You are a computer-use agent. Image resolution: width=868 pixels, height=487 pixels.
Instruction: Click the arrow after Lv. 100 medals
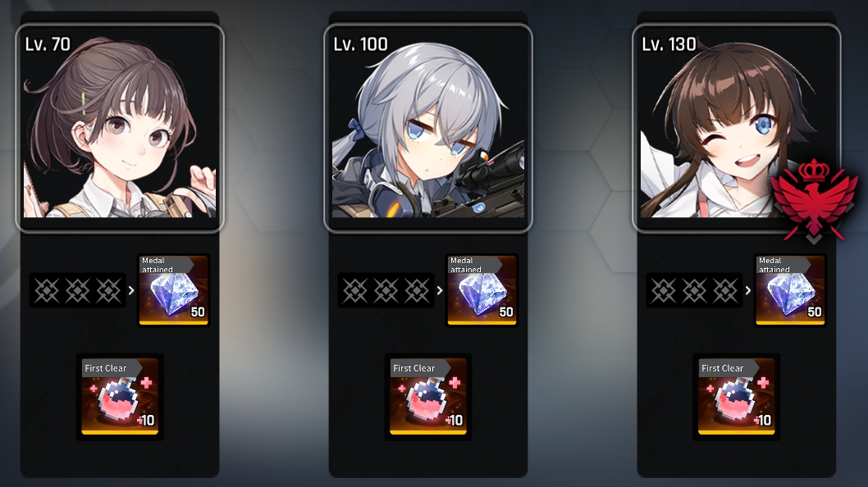(440, 290)
